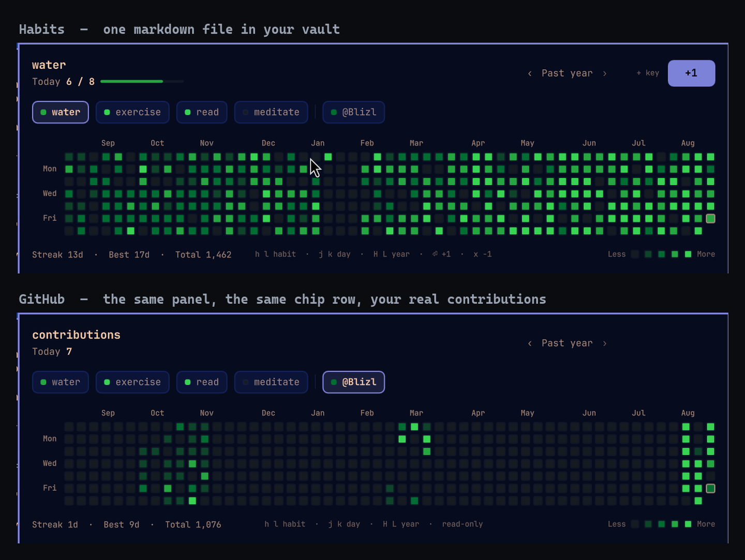The height and width of the screenshot is (560, 745).
Task: Click today's highlighted cell in contributions heatmap
Action: coord(711,489)
